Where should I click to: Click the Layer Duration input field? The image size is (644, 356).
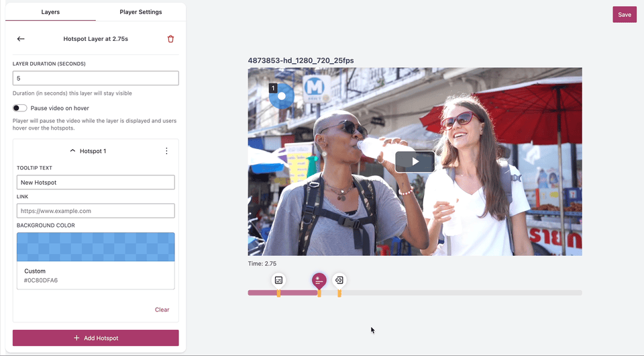(x=96, y=79)
